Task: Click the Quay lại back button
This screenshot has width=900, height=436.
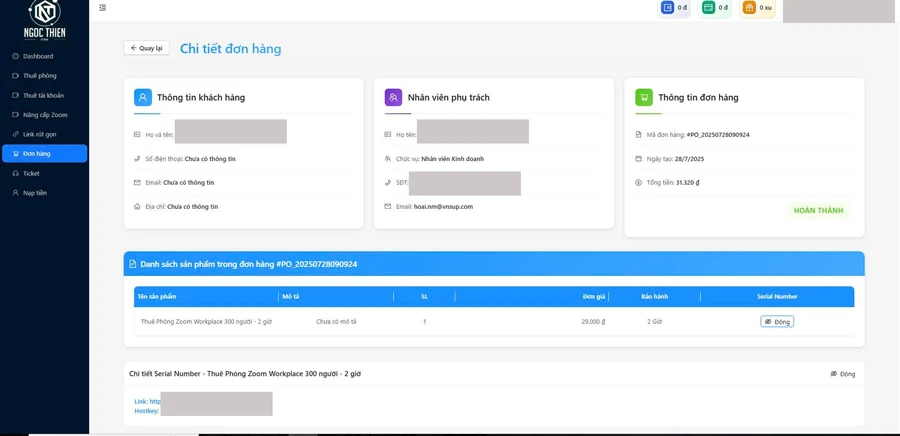Action: coord(146,48)
